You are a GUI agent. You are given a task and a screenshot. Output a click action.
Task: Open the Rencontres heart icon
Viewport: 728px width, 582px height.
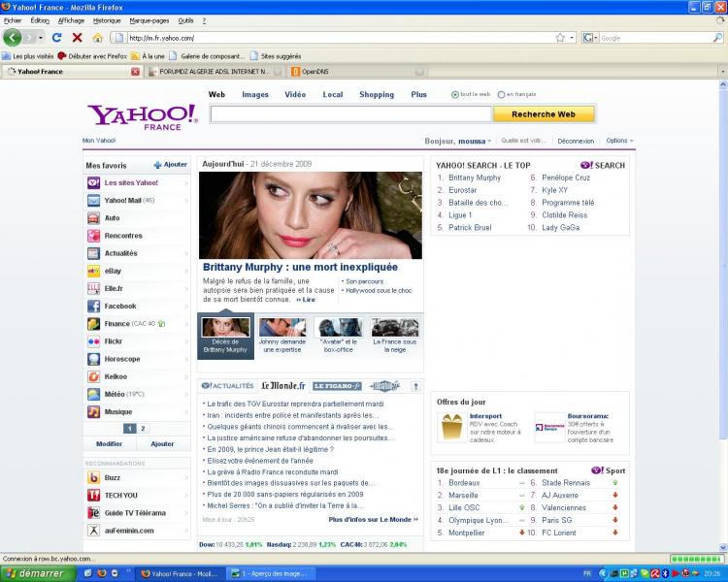click(93, 236)
